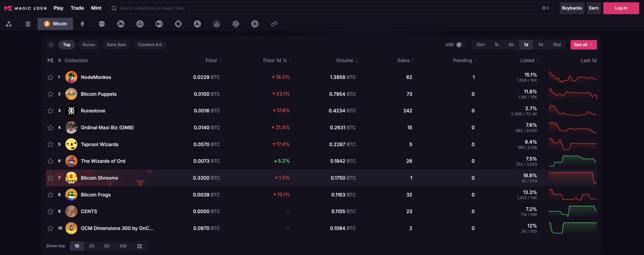Show top 25 collections
The height and width of the screenshot is (255, 644).
[92, 246]
